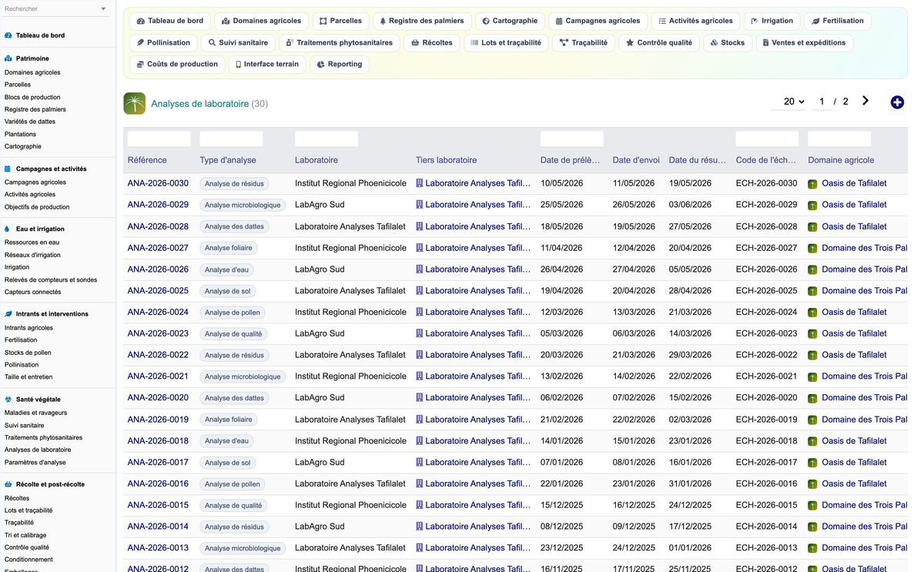Open Ventes et expéditions toolbar button
Image resolution: width=924 pixels, height=572 pixels.
803,42
